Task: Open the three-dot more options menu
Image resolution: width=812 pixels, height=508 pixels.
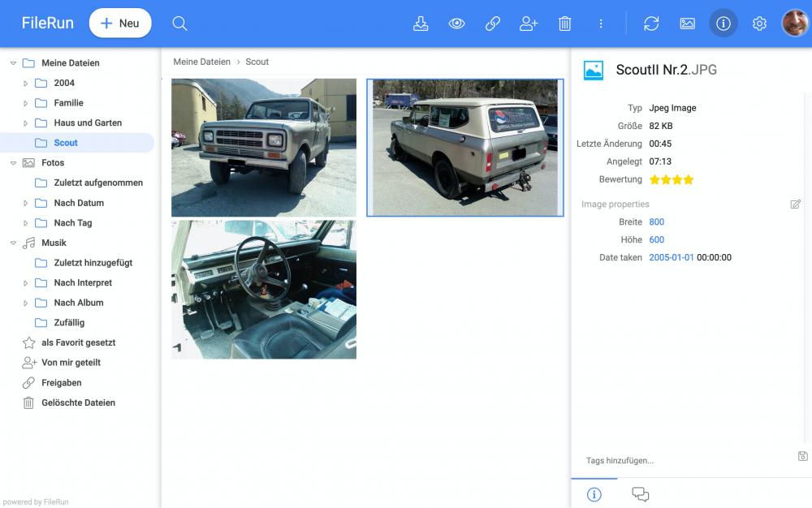Action: (x=601, y=24)
